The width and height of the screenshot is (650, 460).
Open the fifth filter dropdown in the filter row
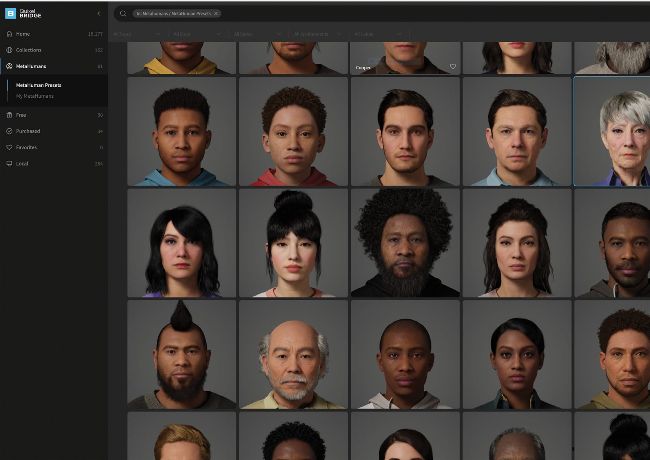tap(376, 33)
